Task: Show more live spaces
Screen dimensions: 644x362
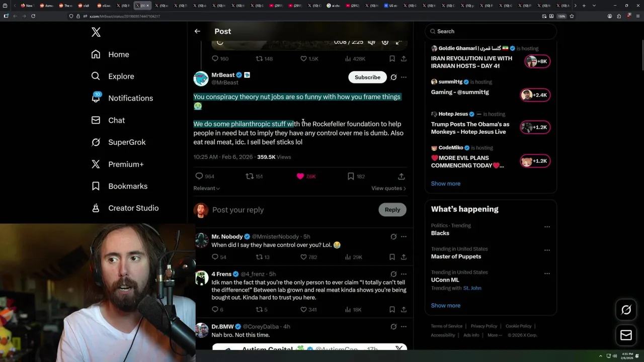Action: (x=445, y=184)
